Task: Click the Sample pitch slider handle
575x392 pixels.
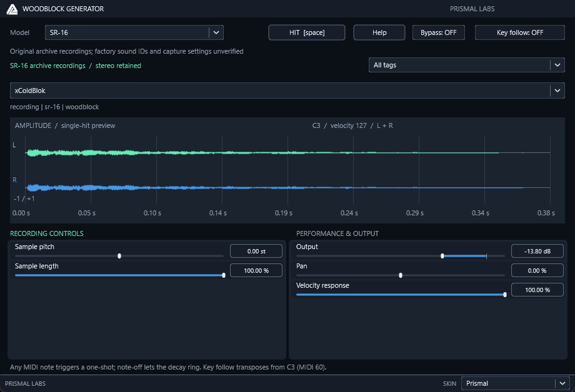Action: click(119, 256)
